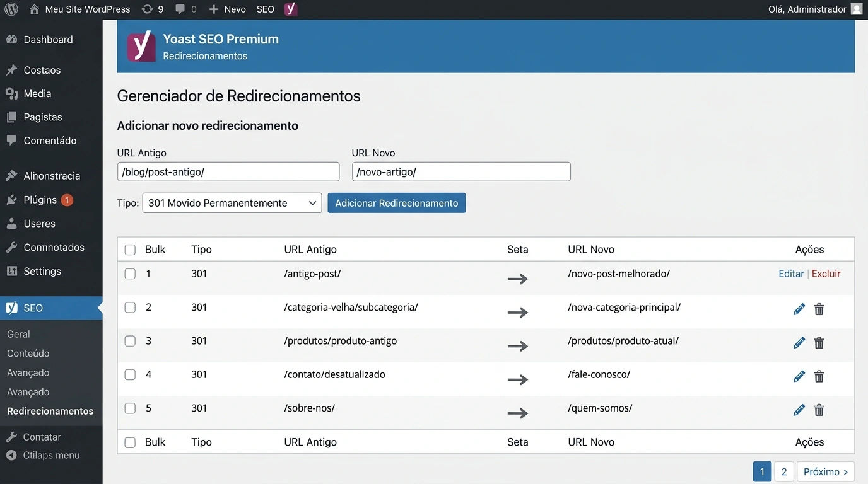Open Meu Site WordPress home icon
The width and height of the screenshot is (868, 484).
tap(34, 9)
